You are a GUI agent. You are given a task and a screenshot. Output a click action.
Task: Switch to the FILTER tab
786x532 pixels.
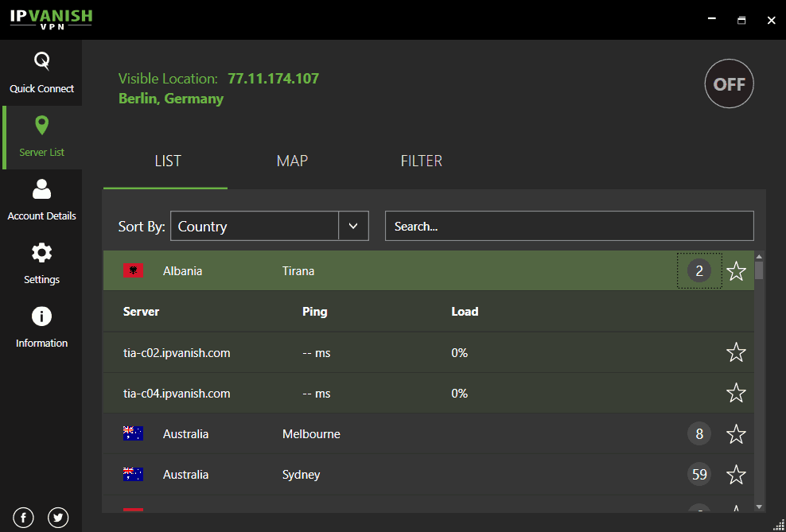coord(421,161)
